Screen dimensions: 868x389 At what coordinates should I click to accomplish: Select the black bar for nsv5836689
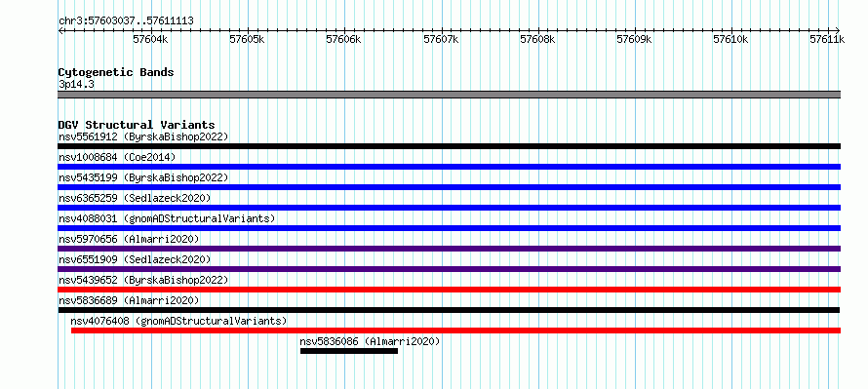tap(449, 310)
